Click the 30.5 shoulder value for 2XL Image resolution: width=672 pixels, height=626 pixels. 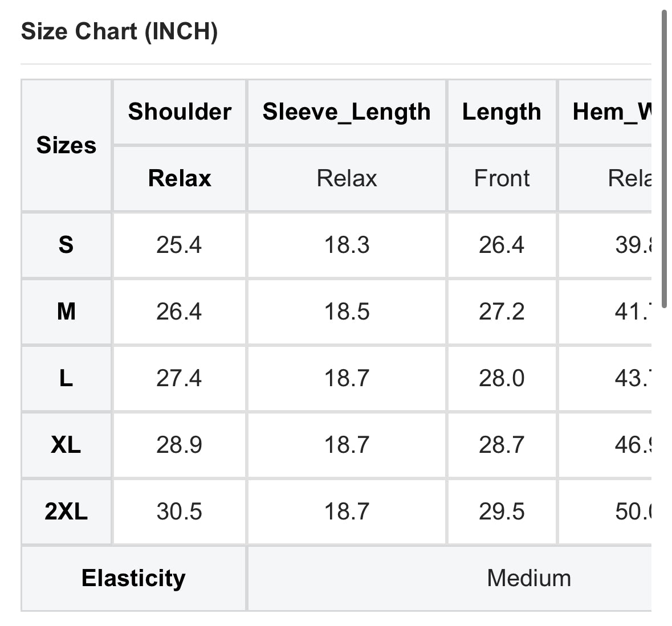(x=179, y=512)
